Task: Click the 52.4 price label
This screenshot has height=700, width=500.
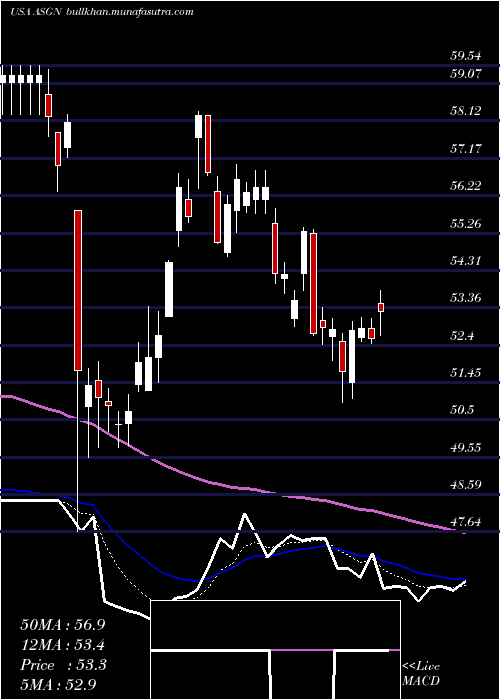Action: (462, 335)
